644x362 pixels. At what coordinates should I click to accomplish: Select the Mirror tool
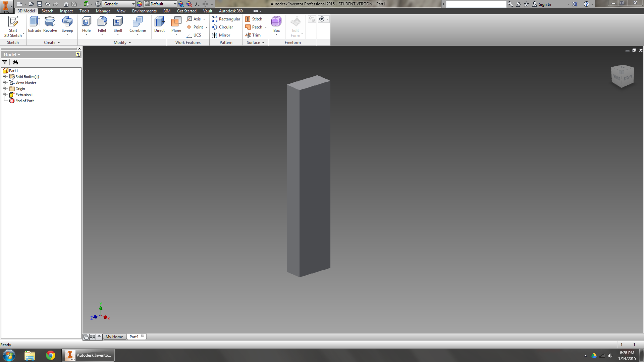[x=221, y=35]
